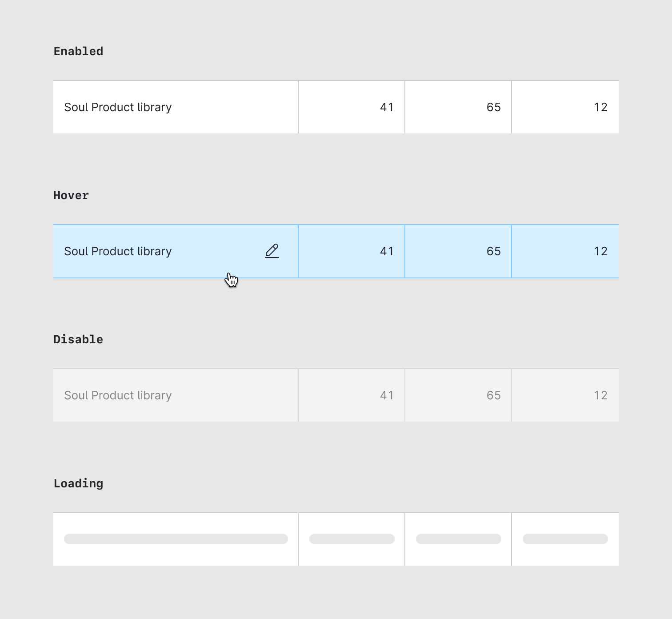Click the 65 cell in blue Hover row
The width and height of the screenshot is (672, 619).
point(493,251)
